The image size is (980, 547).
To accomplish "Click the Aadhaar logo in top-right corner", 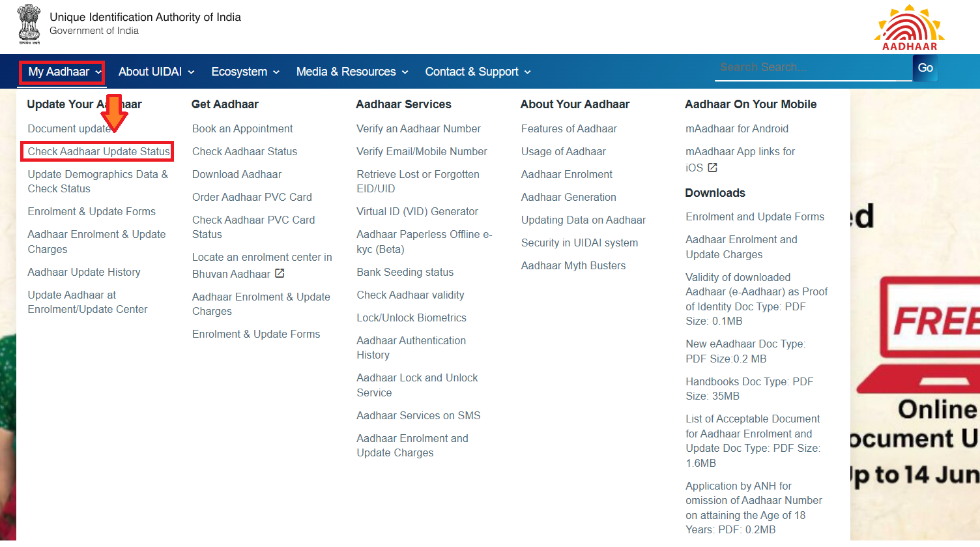I will (908, 26).
